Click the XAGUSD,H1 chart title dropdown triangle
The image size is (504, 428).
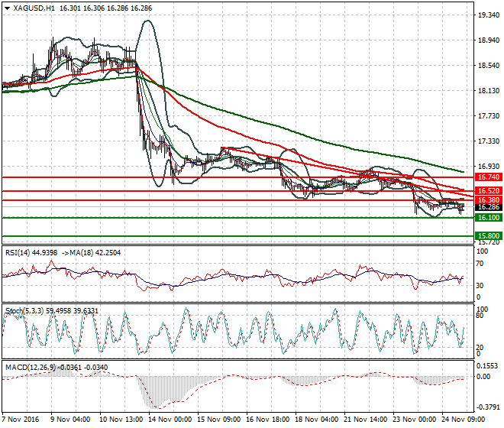tap(8, 8)
